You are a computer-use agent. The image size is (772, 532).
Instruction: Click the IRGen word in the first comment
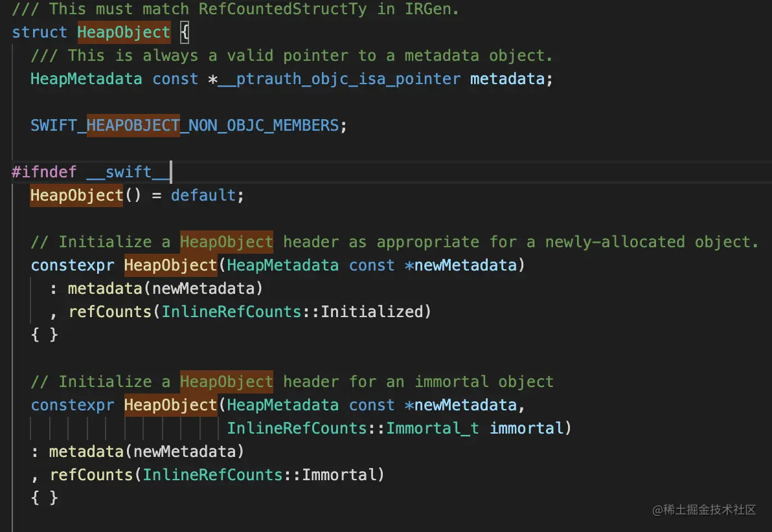427,9
